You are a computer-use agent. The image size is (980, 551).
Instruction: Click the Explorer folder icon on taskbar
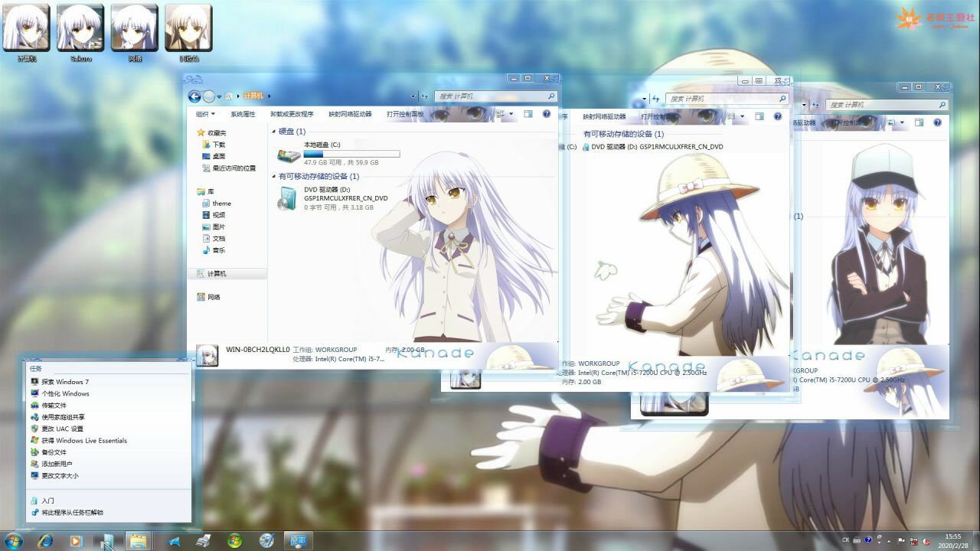(138, 541)
